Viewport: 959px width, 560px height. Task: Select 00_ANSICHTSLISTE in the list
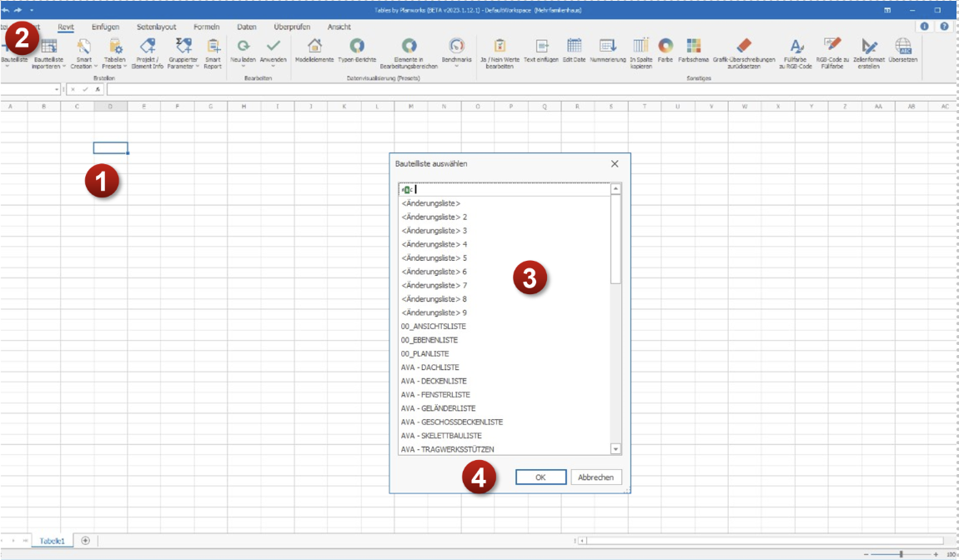[x=434, y=327]
